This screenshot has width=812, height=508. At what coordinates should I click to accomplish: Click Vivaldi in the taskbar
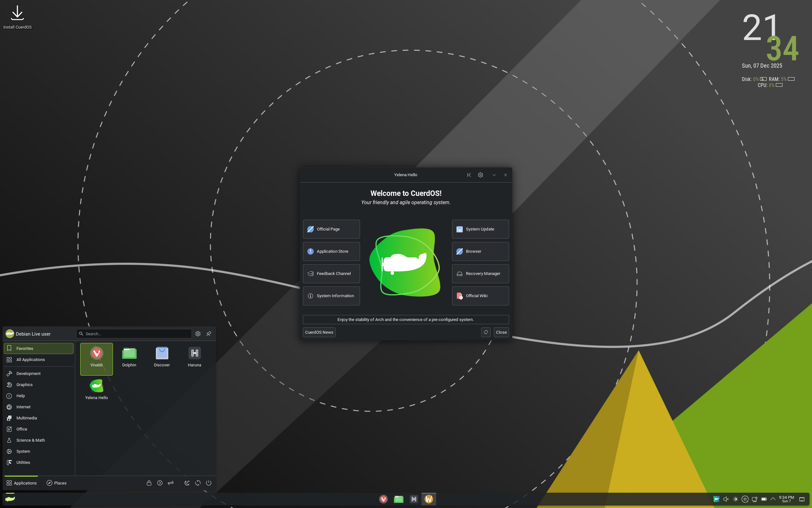tap(383, 499)
